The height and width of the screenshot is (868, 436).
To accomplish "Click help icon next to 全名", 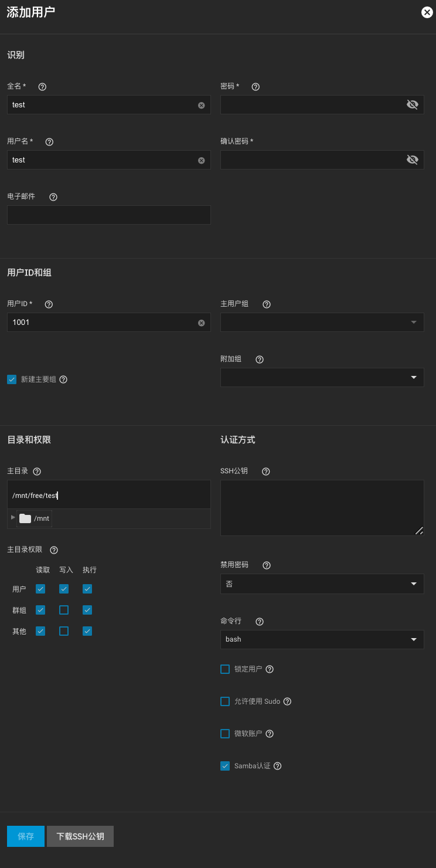I will click(x=42, y=87).
